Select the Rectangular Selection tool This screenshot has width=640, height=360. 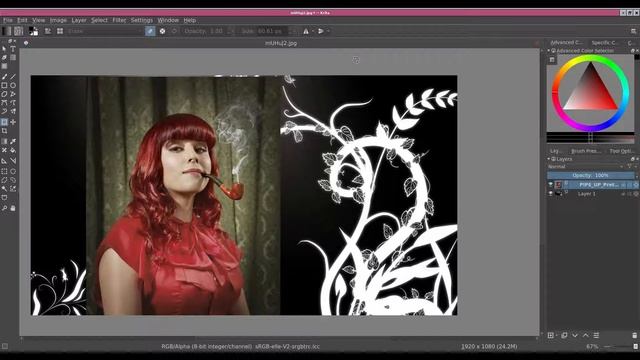coord(4,171)
